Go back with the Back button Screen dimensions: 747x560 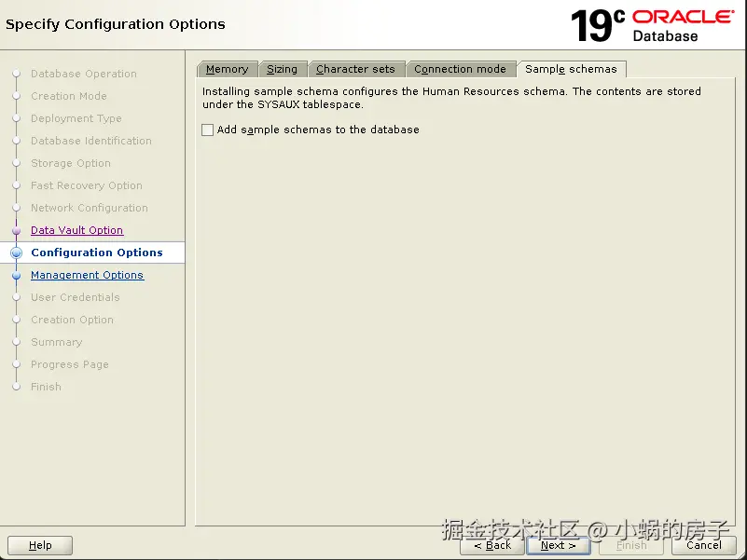coord(492,545)
